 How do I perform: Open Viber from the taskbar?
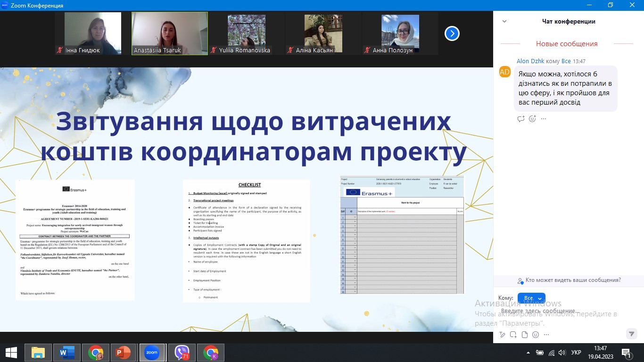click(182, 352)
